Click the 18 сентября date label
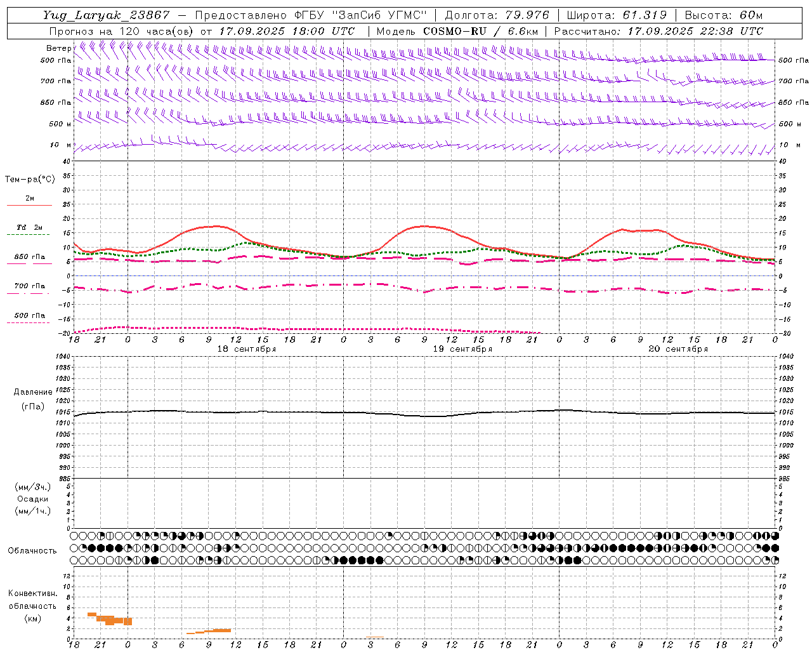The width and height of the screenshot is (812, 650). click(x=247, y=349)
